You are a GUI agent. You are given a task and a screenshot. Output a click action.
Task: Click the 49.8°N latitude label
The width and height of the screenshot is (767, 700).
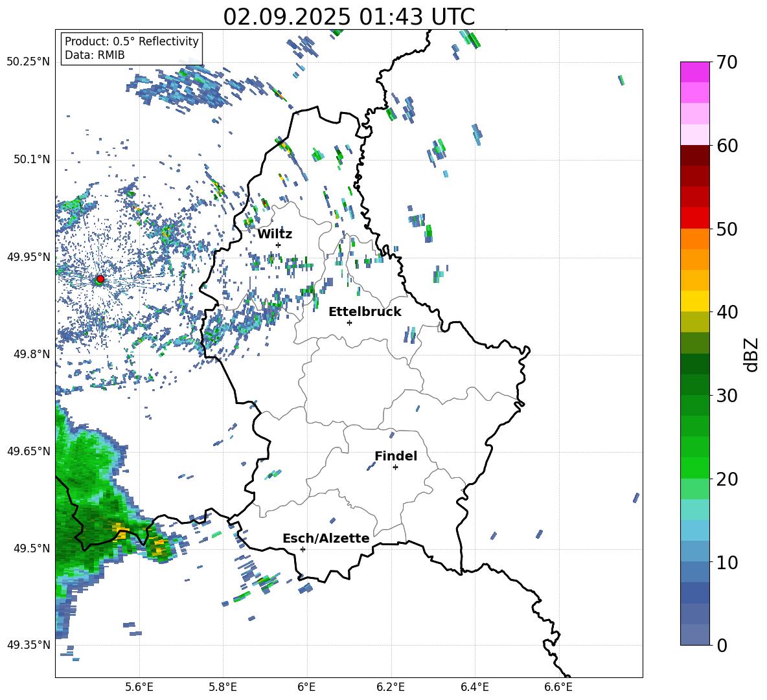pyautogui.click(x=32, y=354)
